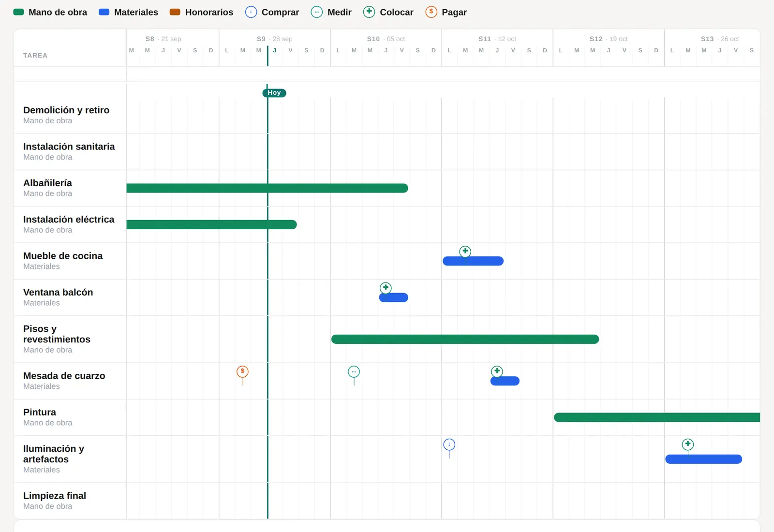Open the Ventana balcón task name
Image resolution: width=774 pixels, height=532 pixels.
(58, 292)
